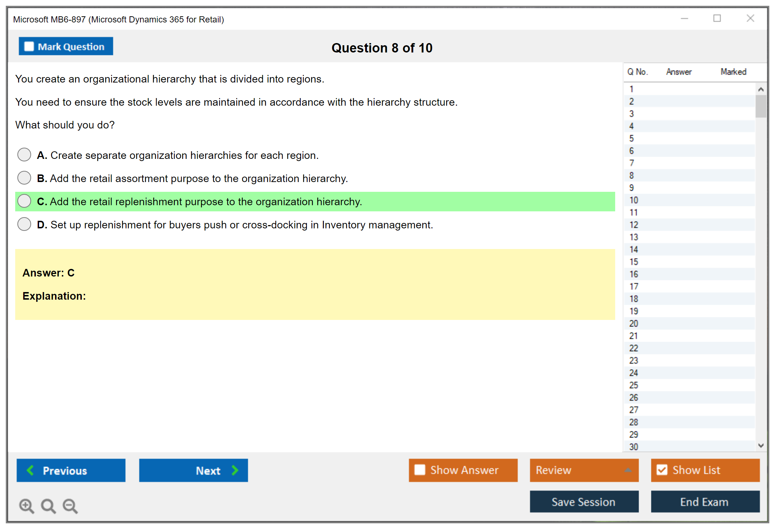Uncheck the Show List checkbox
Viewport: 778px width, 532px height.
tap(662, 470)
